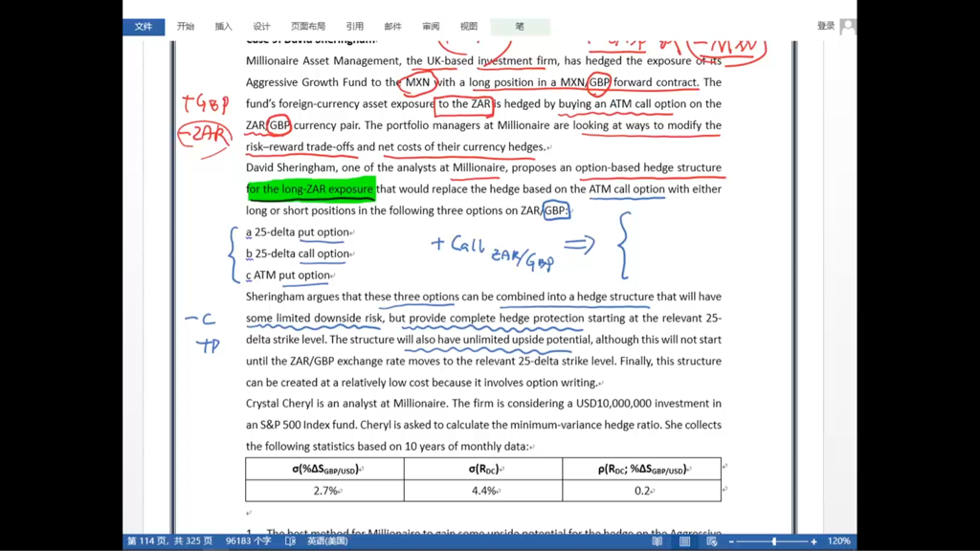This screenshot has width=980, height=551.
Task: Click the user account avatar icon
Action: click(847, 27)
